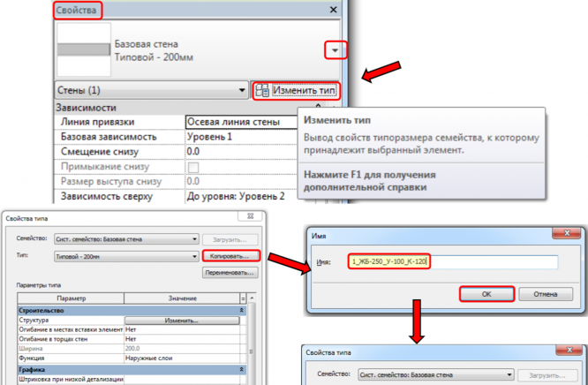Close the Имя dialog

[x=567, y=234]
